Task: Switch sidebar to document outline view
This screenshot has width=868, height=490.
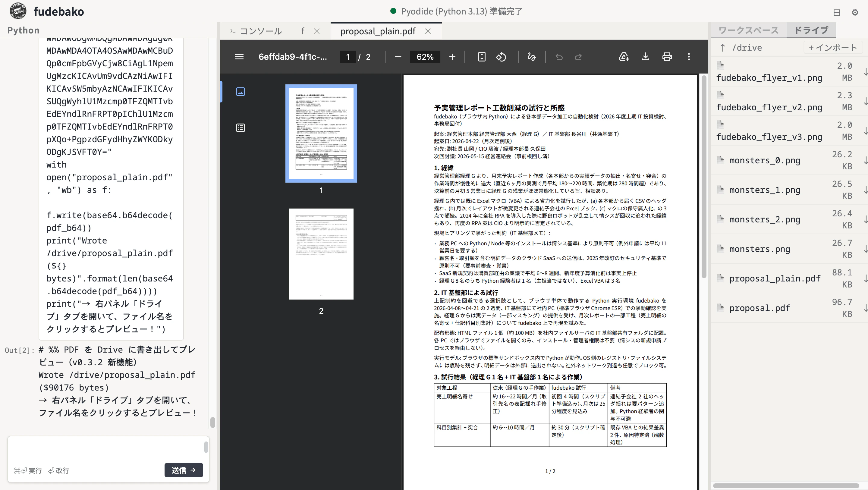Action: (240, 127)
